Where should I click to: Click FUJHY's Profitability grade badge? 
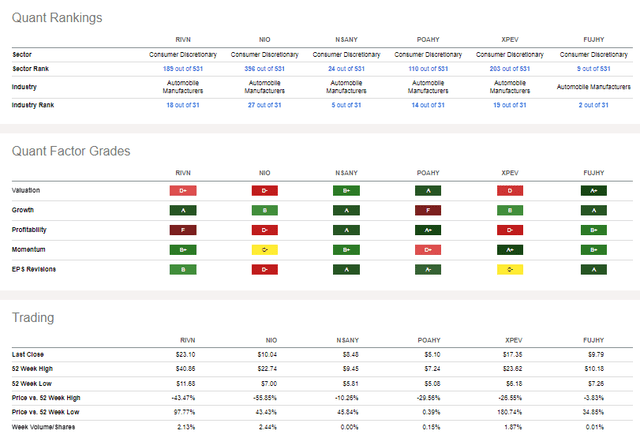point(593,230)
